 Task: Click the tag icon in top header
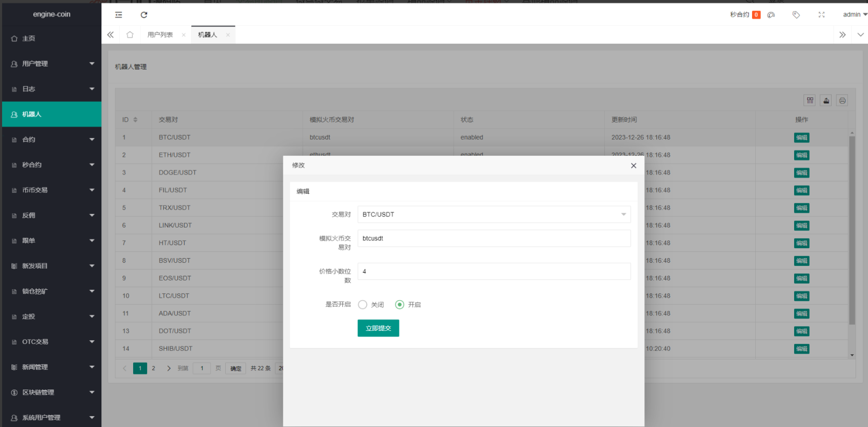click(796, 15)
